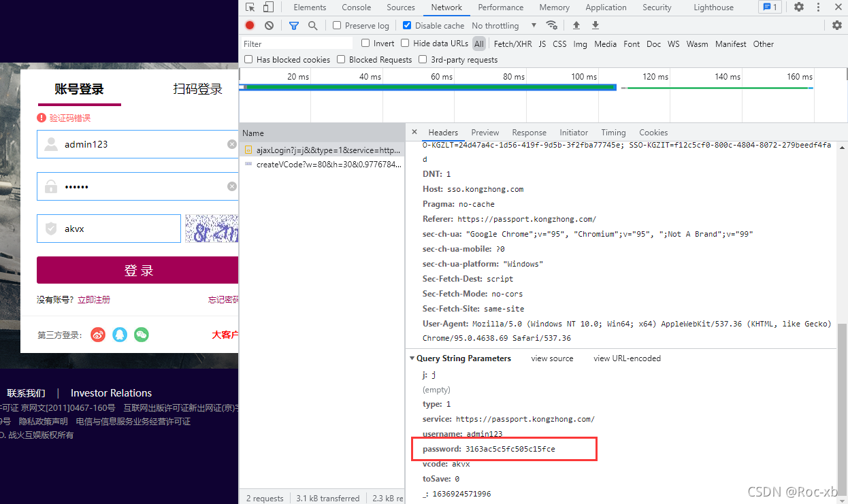Screen dimensions: 848x504
Task: Uncheck the Disable cache checkbox
Action: [x=407, y=25]
